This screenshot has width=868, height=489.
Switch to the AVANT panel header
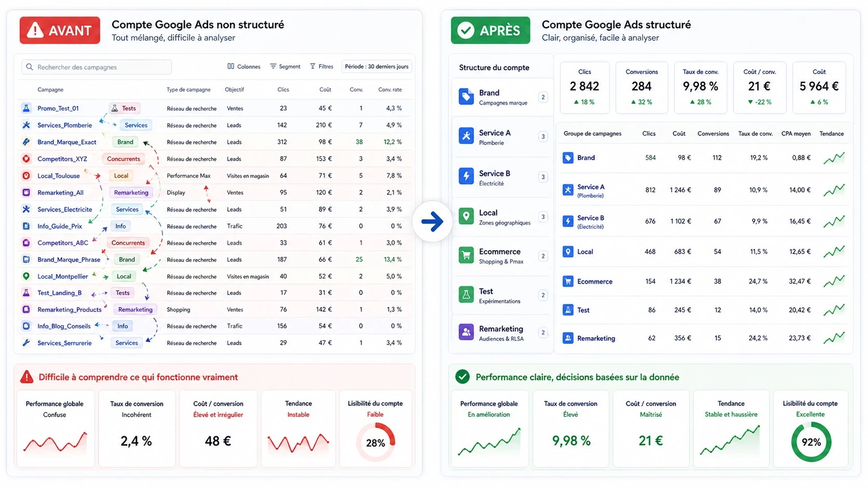coord(59,30)
